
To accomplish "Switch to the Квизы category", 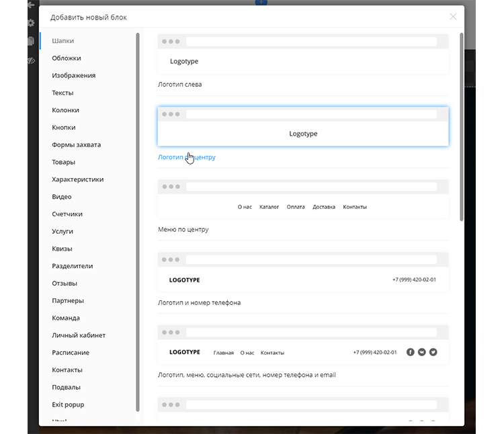I will tap(62, 249).
